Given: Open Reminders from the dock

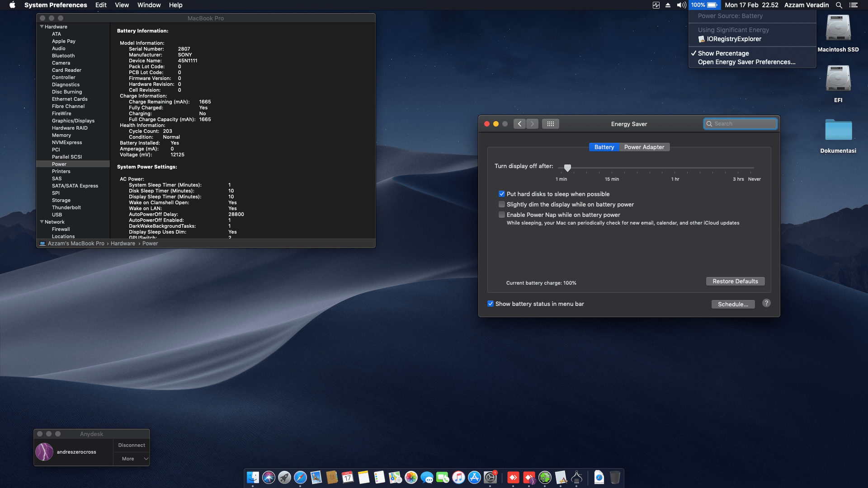Looking at the screenshot, I should [x=379, y=477].
